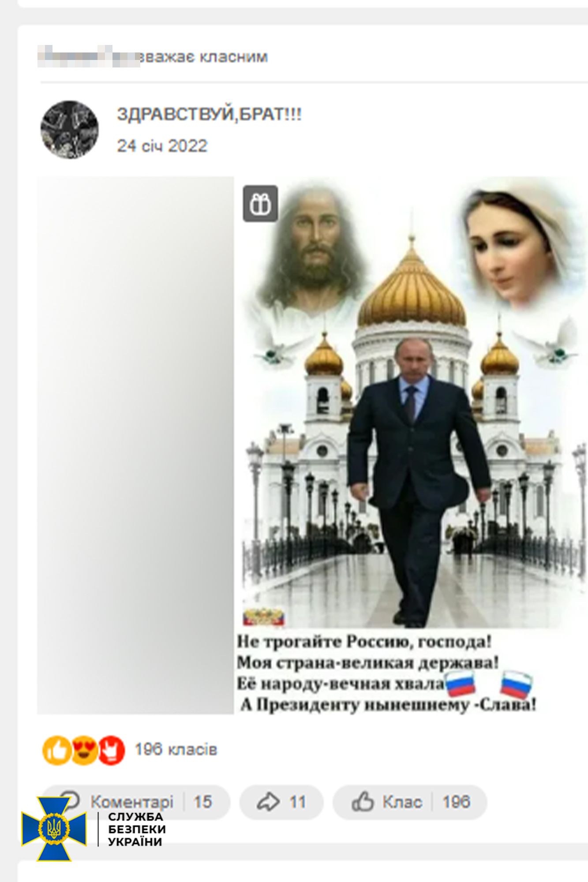588x882 pixels.
Task: Open the post date 24 січ 2022
Action: pos(162,146)
